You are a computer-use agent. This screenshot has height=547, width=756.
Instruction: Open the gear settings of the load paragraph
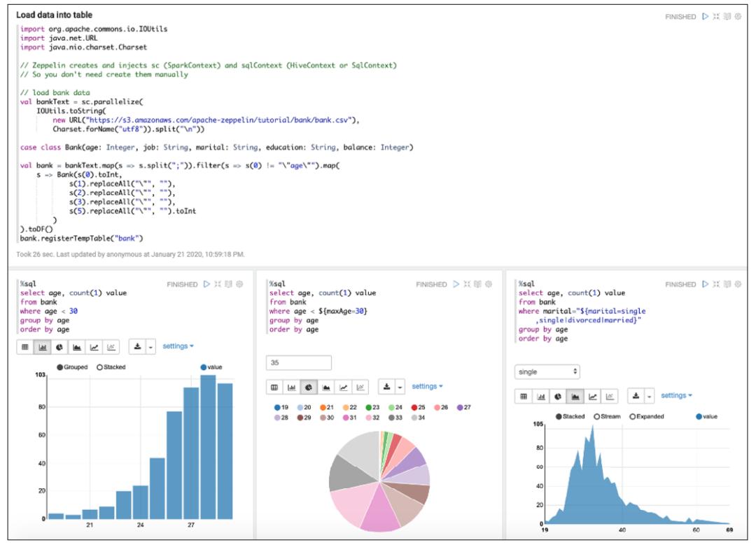[738, 16]
